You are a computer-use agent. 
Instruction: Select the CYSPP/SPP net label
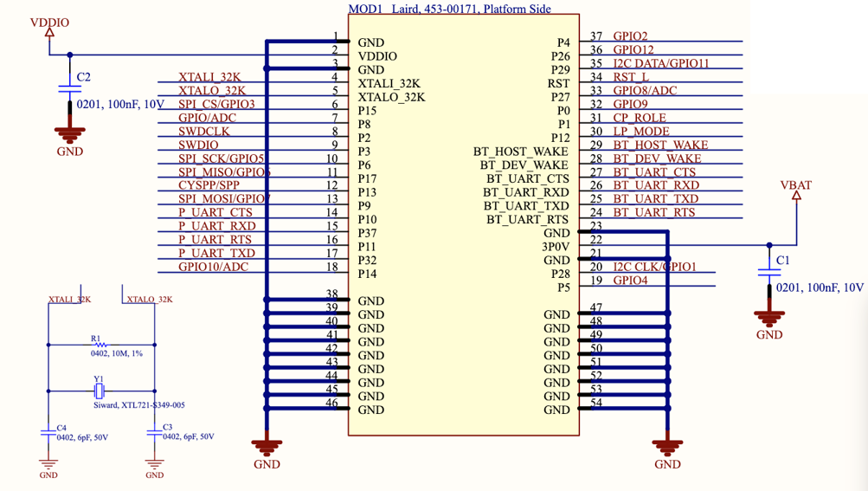[209, 185]
